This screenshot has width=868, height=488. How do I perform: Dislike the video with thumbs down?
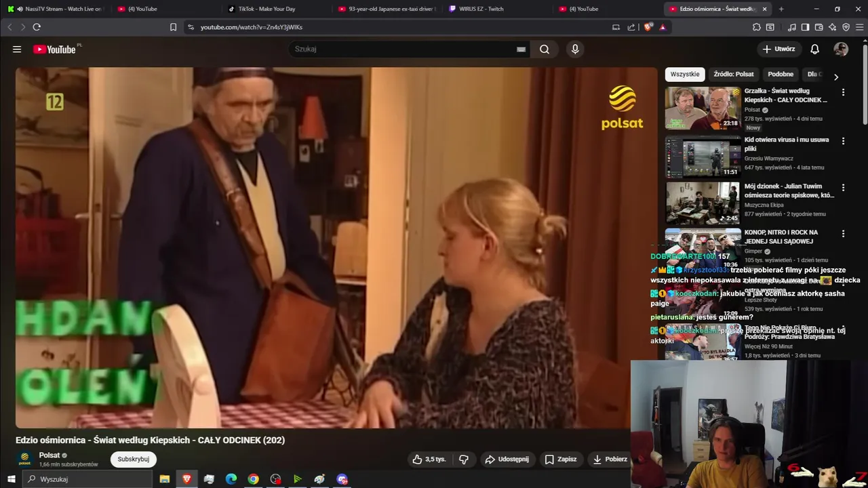pyautogui.click(x=464, y=459)
